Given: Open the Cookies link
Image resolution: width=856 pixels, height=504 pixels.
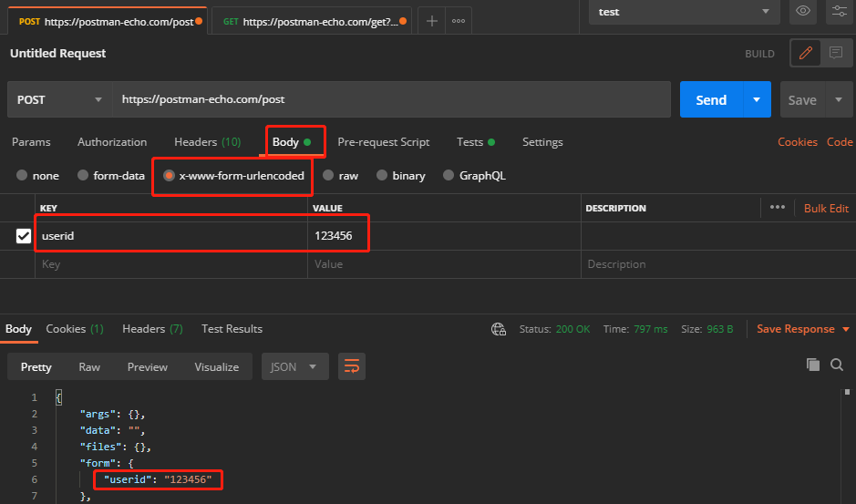Looking at the screenshot, I should [x=798, y=142].
